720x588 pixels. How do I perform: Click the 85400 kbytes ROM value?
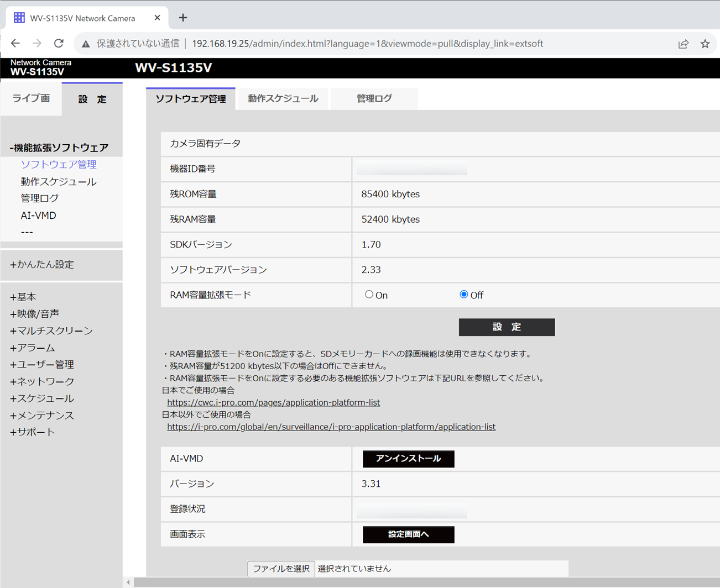390,195
